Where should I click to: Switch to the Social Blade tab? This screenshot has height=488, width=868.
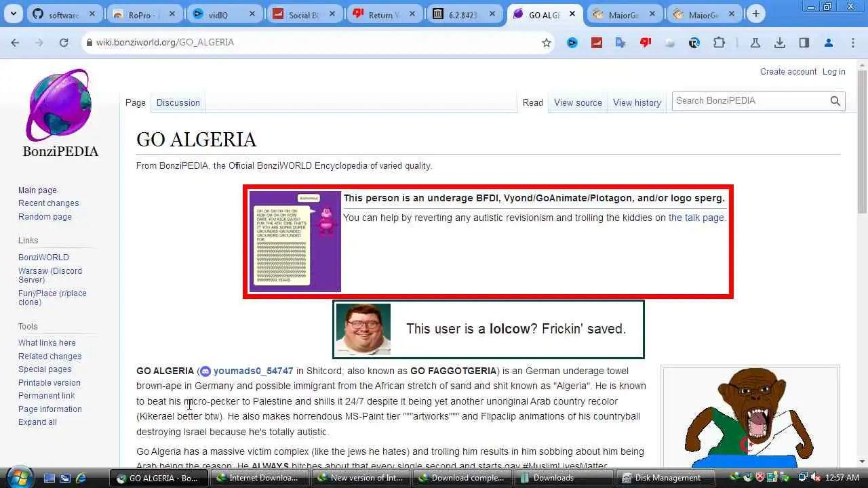point(304,14)
